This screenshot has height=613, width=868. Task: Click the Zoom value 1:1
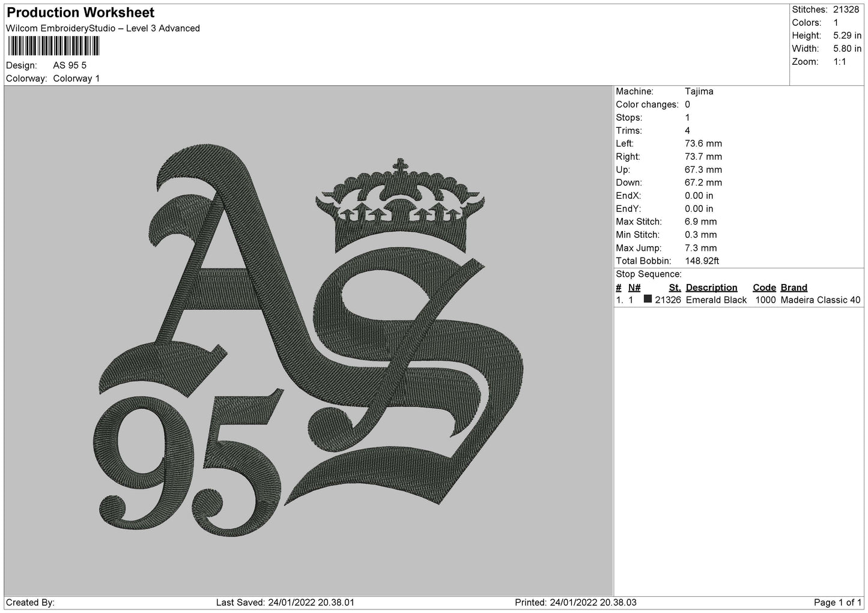coord(840,62)
